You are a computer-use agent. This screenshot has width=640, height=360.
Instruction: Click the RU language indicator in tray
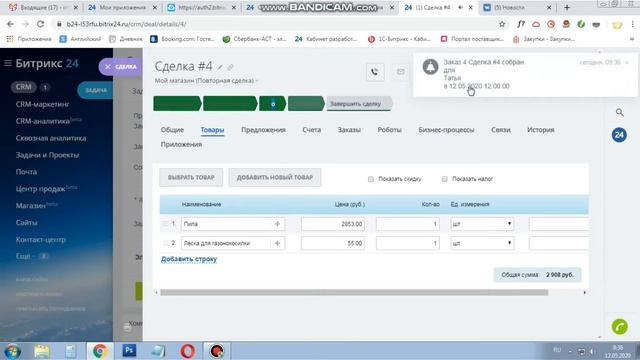tap(557, 350)
